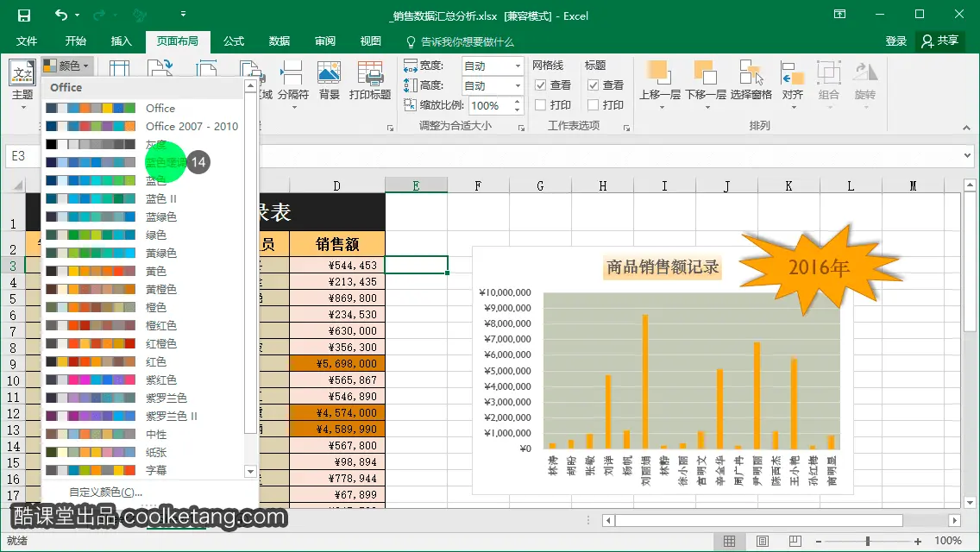980x552 pixels.
Task: Open the Align (对齐) icon
Action: (792, 74)
